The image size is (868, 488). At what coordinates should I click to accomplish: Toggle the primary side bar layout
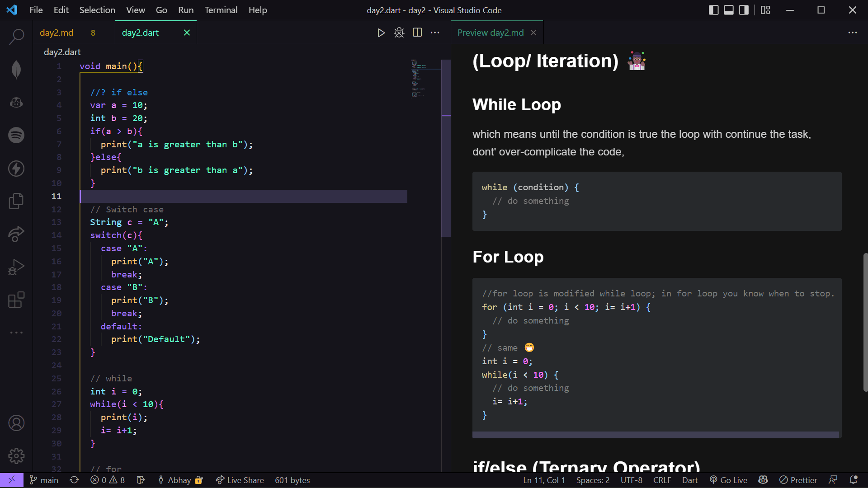click(x=713, y=10)
